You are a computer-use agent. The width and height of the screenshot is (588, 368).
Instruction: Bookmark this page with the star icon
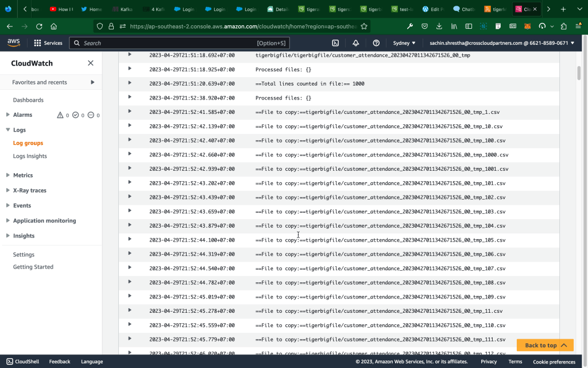coord(364,26)
